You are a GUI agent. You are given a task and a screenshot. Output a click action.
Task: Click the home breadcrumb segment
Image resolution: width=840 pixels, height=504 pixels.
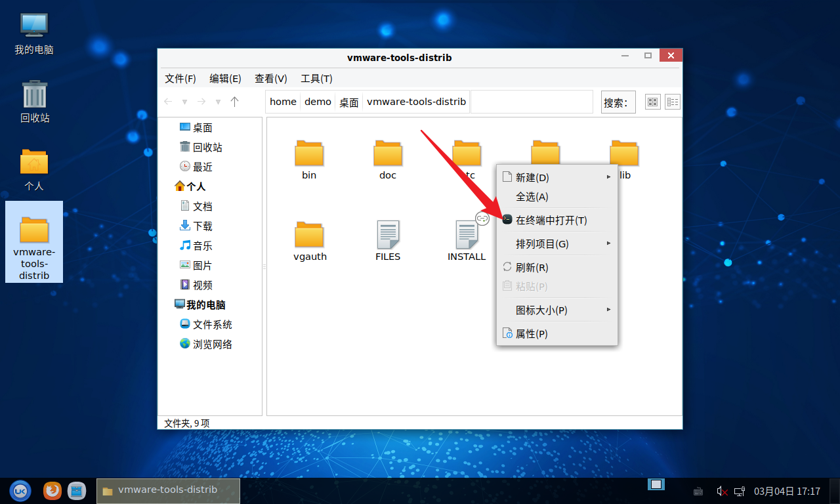tap(283, 102)
